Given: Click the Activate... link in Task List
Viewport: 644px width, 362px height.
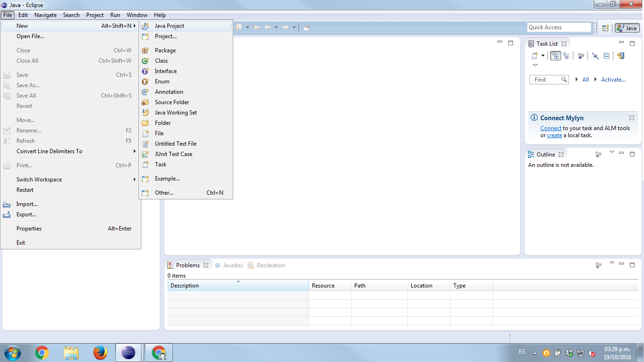Looking at the screenshot, I should (613, 80).
